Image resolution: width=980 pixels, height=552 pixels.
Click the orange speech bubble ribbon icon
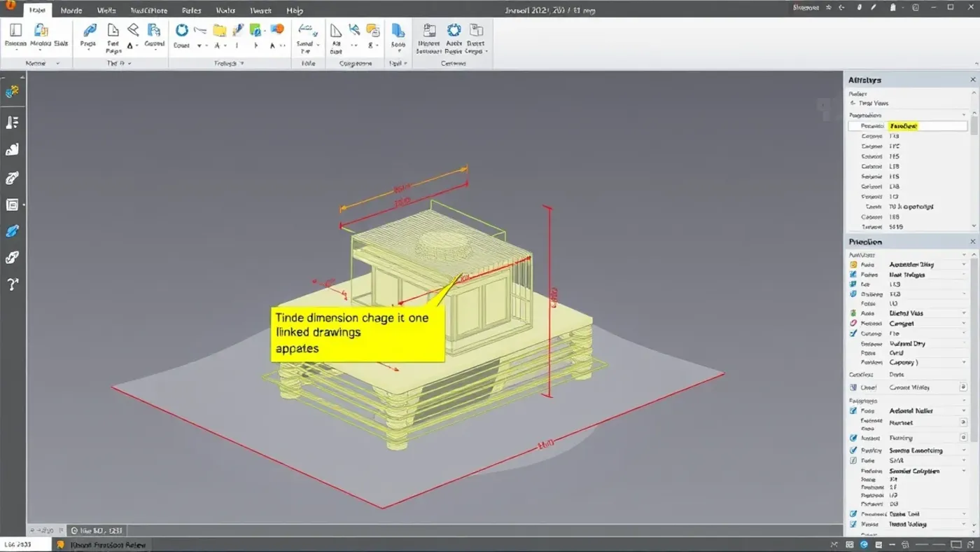277,29
